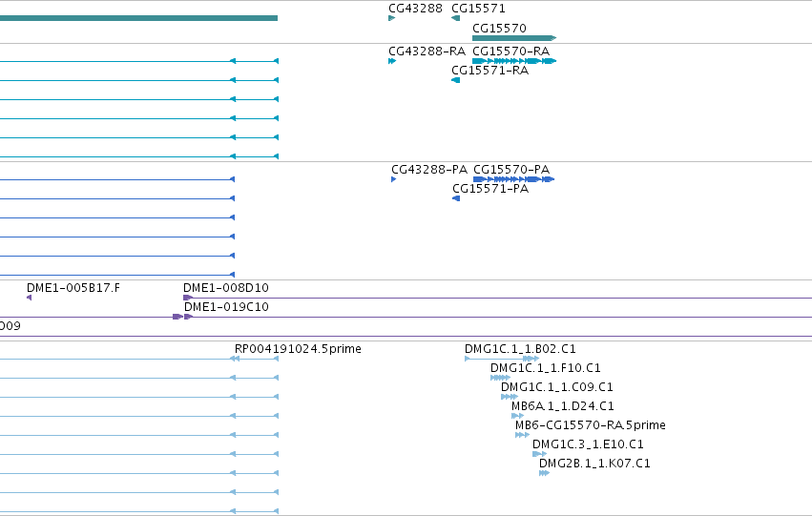Click the CG15570-RA transcript label

point(510,52)
